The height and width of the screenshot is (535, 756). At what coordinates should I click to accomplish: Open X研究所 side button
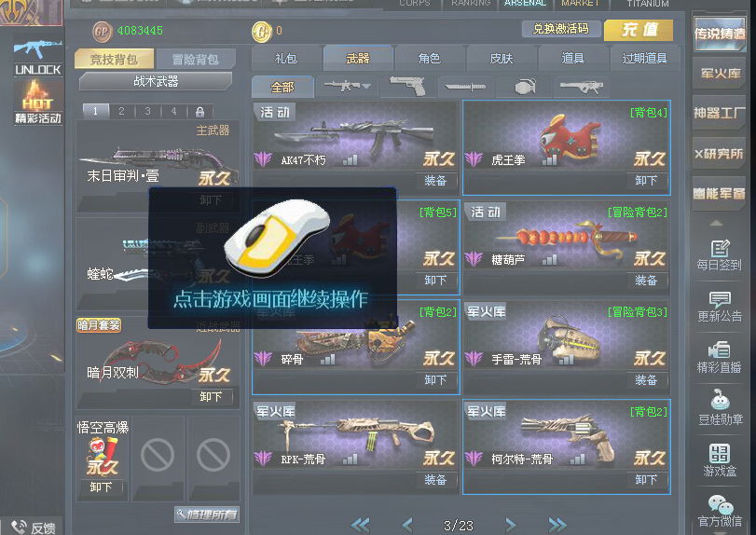[x=720, y=153]
